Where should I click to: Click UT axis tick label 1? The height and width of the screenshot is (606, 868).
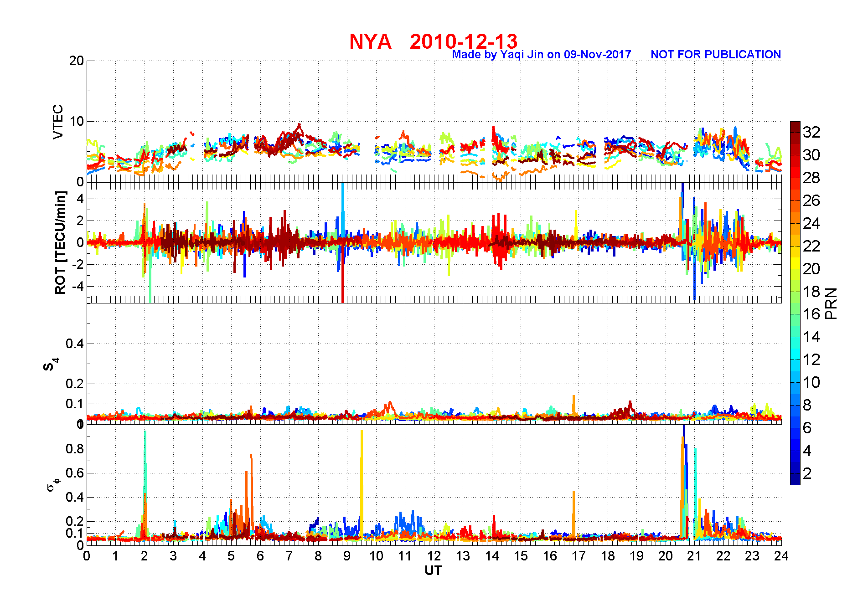tap(115, 556)
